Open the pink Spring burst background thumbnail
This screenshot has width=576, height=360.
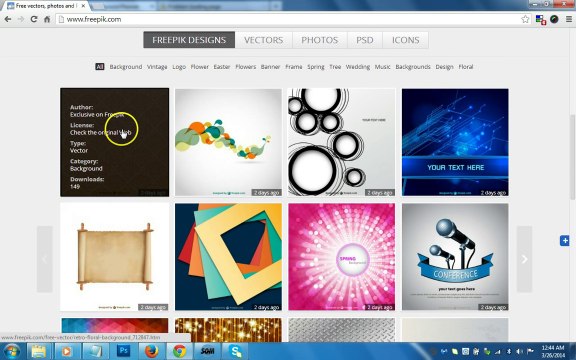[x=342, y=257]
